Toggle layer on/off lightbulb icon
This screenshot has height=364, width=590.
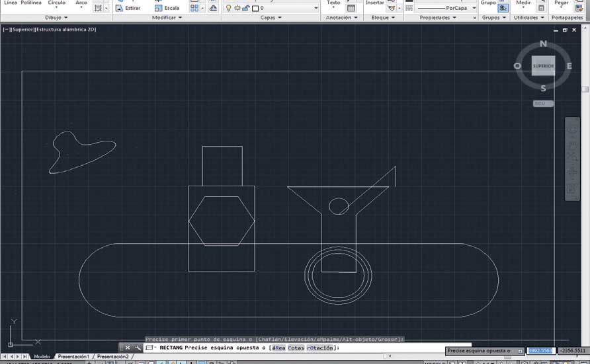point(228,8)
